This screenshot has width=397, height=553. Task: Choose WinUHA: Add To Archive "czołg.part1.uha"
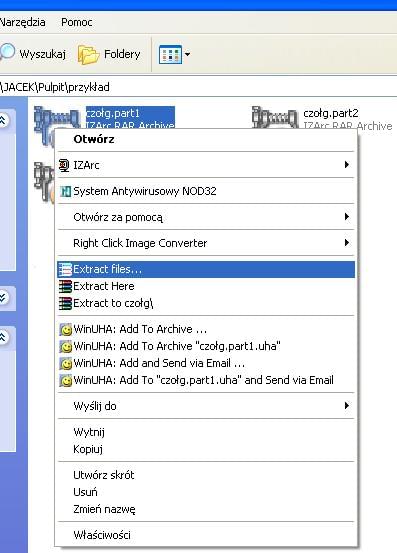(x=206, y=346)
